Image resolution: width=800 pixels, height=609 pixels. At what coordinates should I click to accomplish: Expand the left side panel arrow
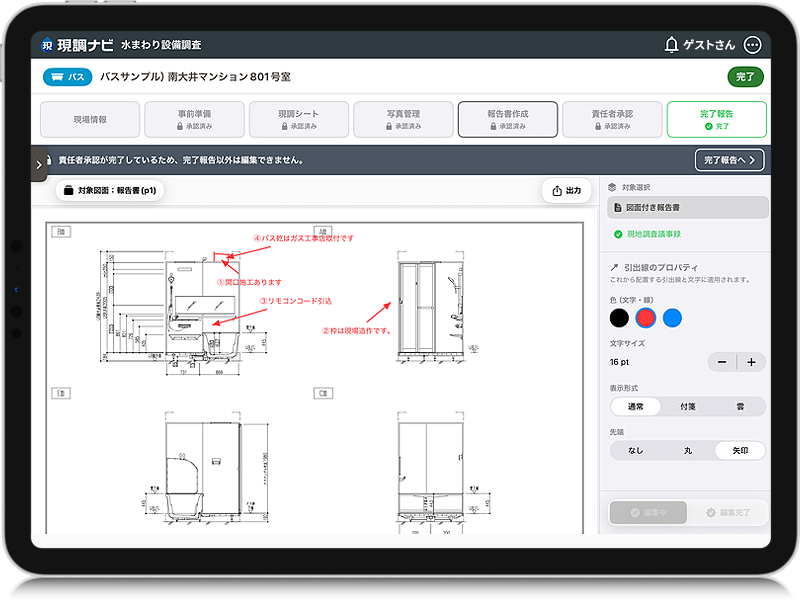[x=39, y=164]
